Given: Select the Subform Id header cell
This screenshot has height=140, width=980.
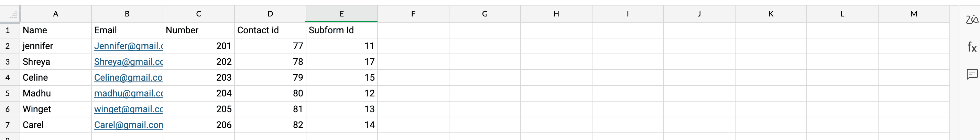Looking at the screenshot, I should click(341, 30).
